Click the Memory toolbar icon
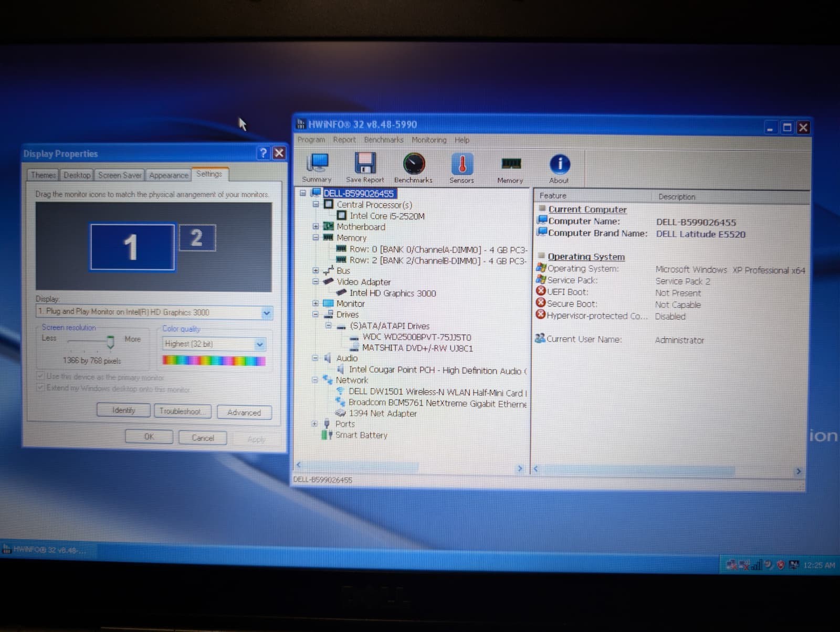 click(x=510, y=168)
